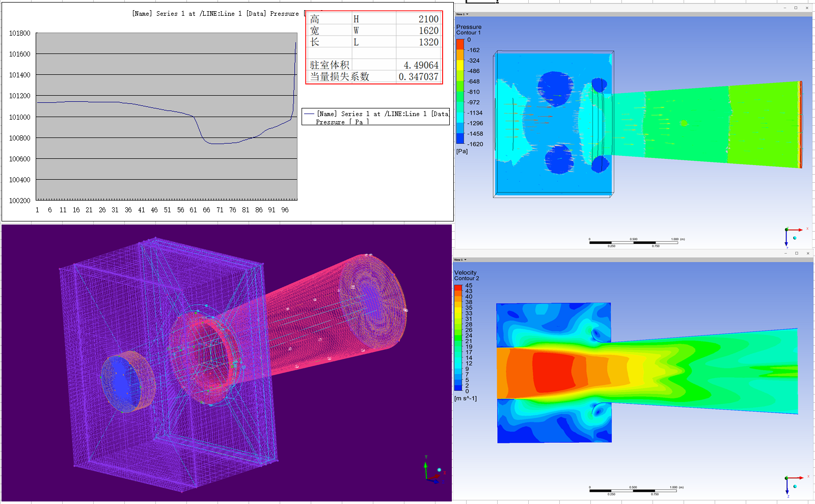Maximize the velocity contour viewer window

[797, 253]
